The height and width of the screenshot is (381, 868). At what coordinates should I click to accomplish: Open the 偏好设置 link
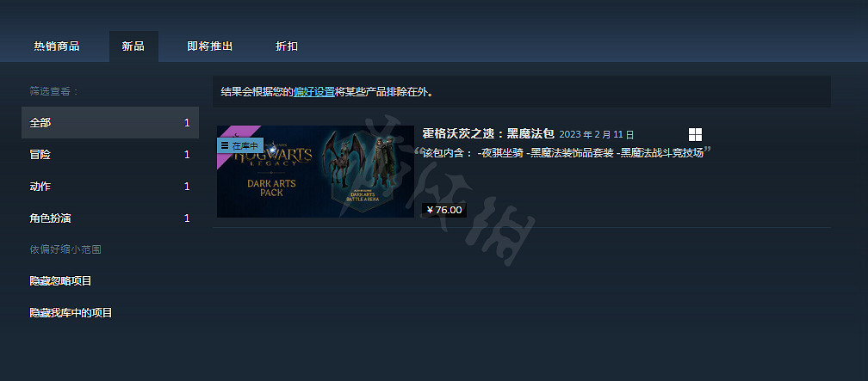(313, 92)
